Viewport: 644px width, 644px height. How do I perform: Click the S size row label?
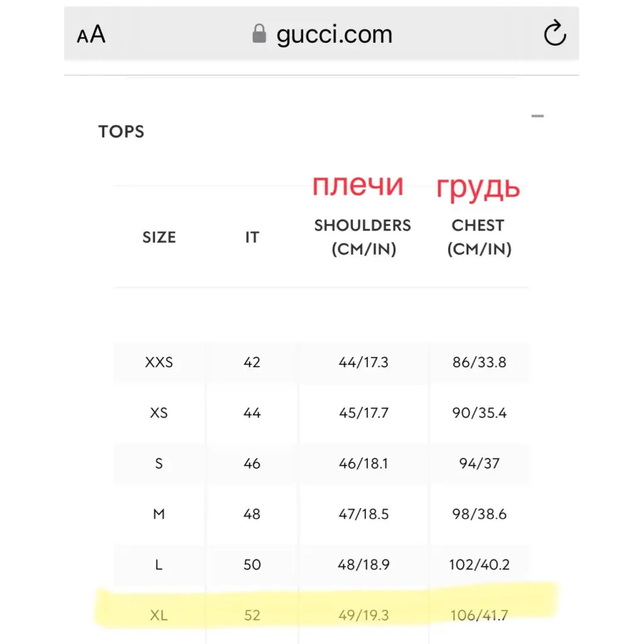[159, 464]
